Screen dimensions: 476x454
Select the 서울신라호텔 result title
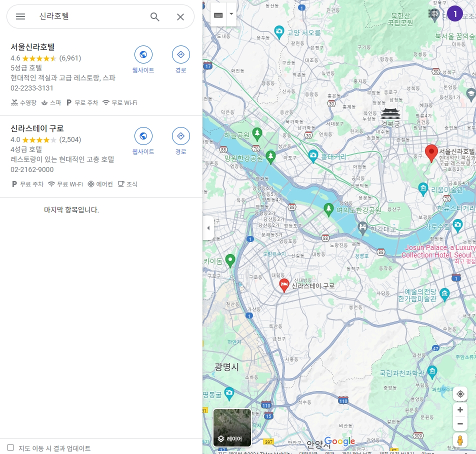(x=32, y=46)
